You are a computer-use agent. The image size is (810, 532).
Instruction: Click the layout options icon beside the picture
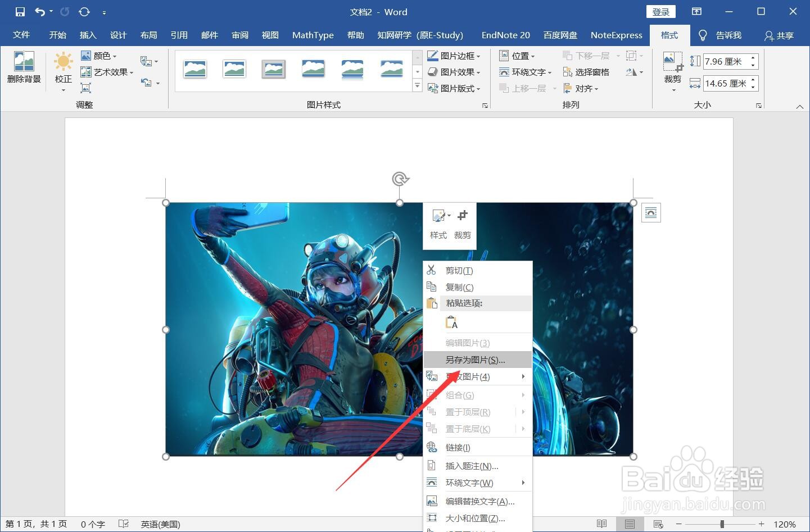(651, 212)
